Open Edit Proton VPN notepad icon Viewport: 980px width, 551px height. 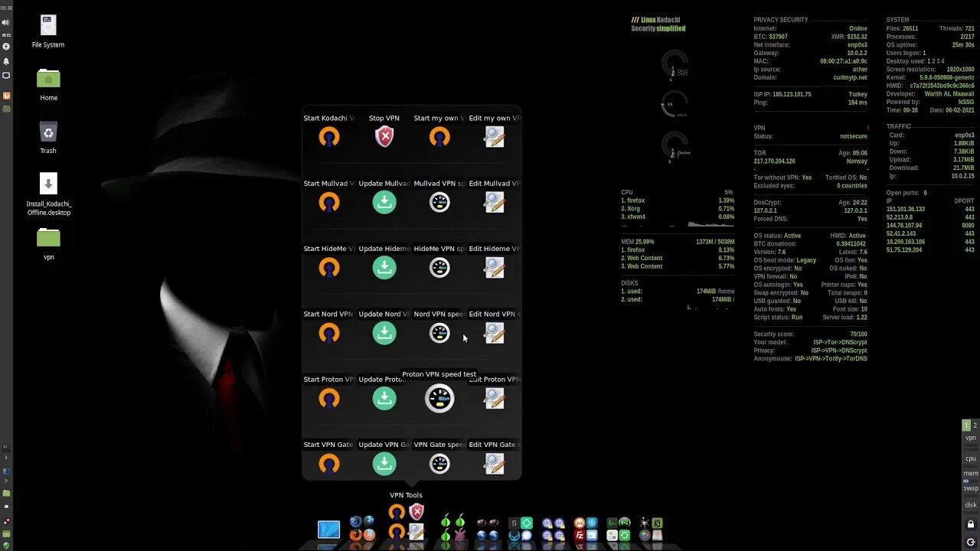pos(495,398)
